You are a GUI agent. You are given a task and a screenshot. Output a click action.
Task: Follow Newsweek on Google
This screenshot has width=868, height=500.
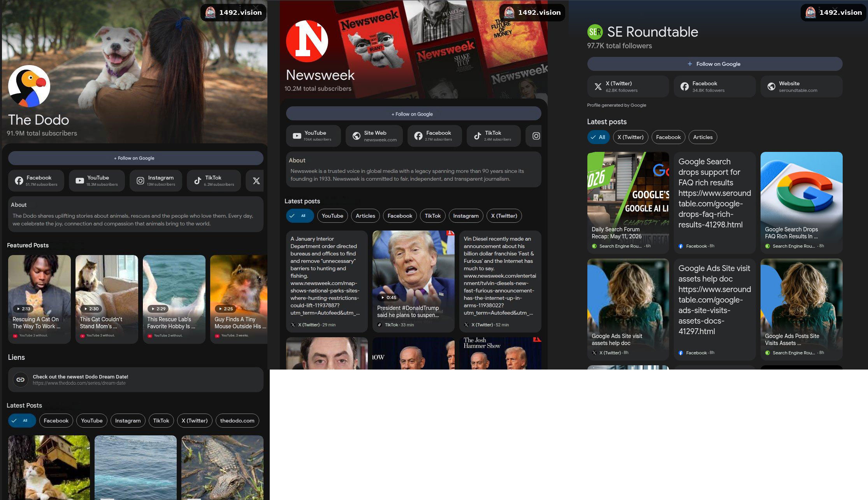[x=414, y=114]
